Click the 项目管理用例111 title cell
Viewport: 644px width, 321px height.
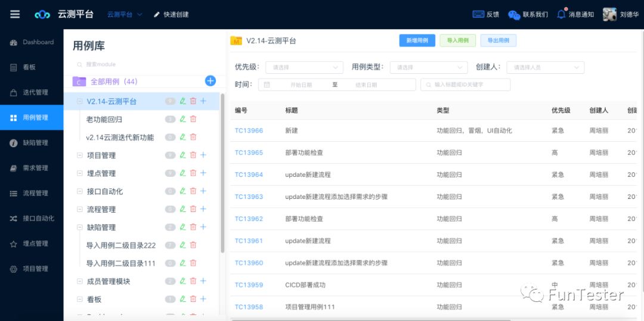tap(310, 307)
